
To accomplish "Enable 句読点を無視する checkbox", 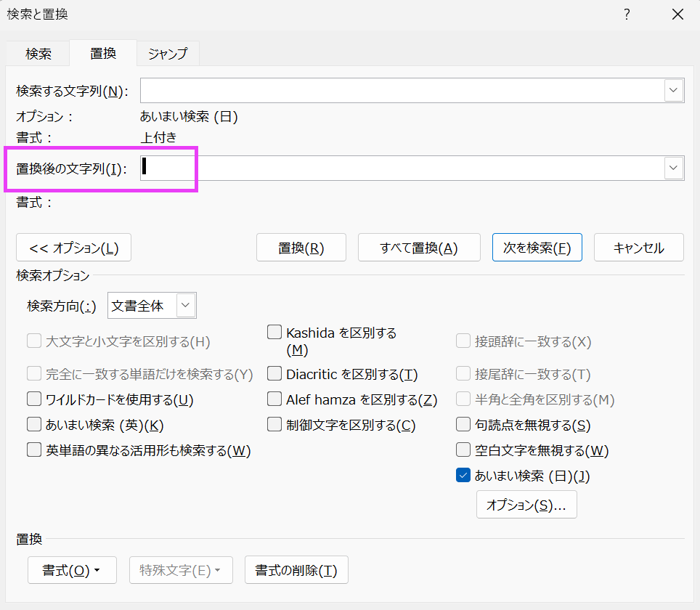I will click(x=463, y=425).
